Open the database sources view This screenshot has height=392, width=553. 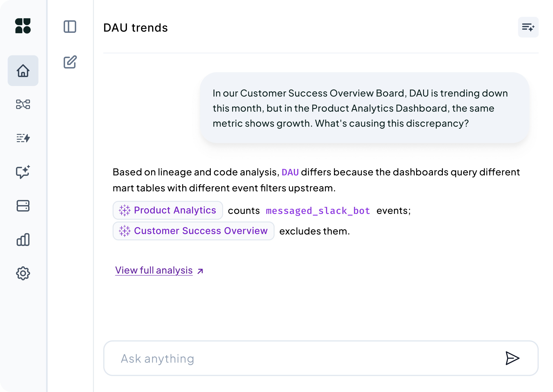pyautogui.click(x=23, y=206)
